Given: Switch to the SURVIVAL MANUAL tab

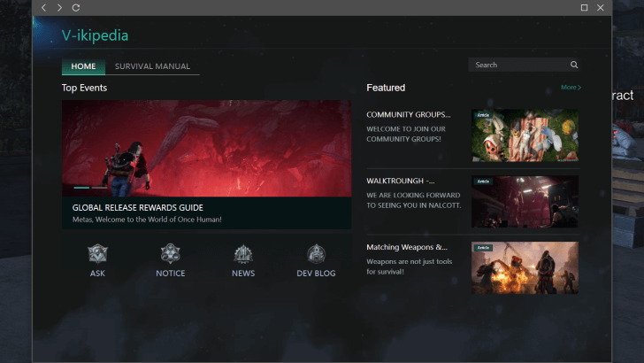Looking at the screenshot, I should tap(152, 66).
